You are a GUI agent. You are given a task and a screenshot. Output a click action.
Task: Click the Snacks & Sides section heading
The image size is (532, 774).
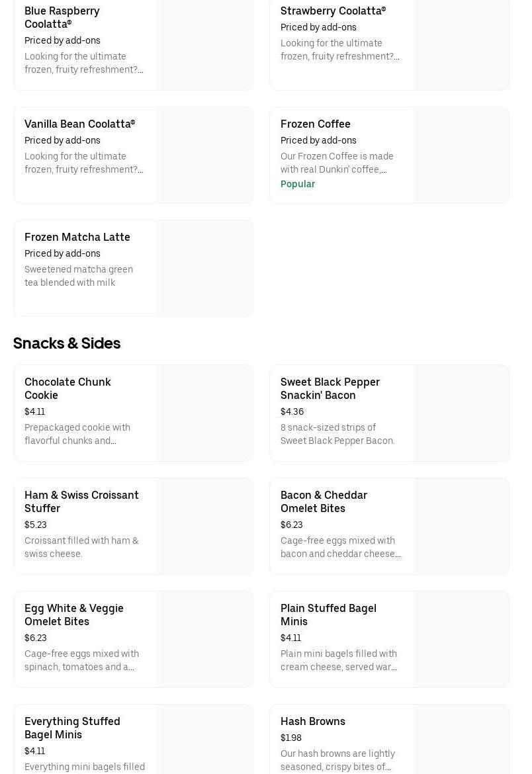[67, 343]
